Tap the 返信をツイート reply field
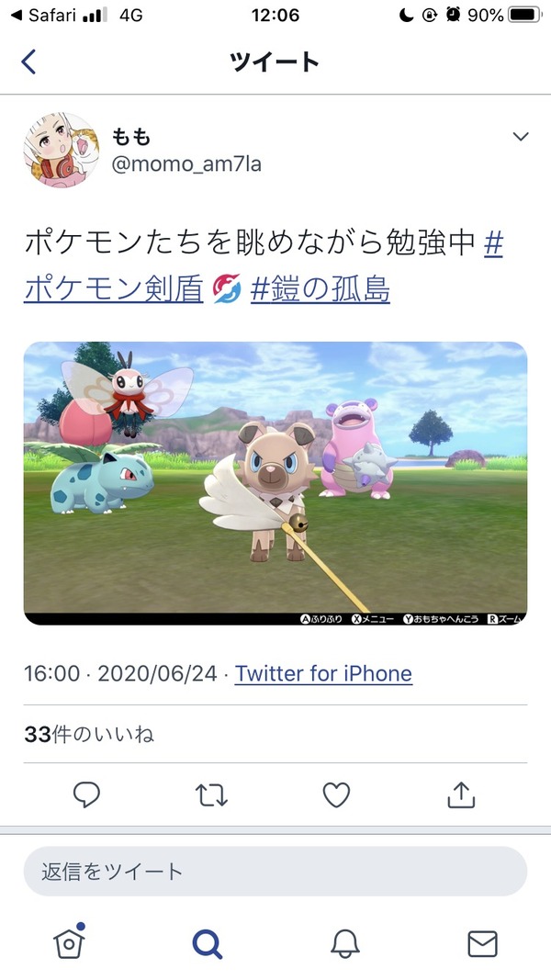The height and width of the screenshot is (980, 551). (x=275, y=872)
